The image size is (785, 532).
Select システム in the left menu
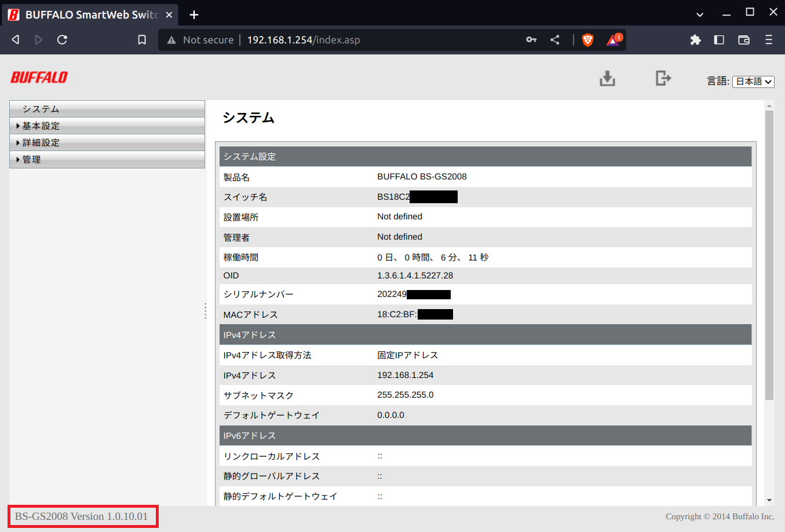click(x=41, y=109)
